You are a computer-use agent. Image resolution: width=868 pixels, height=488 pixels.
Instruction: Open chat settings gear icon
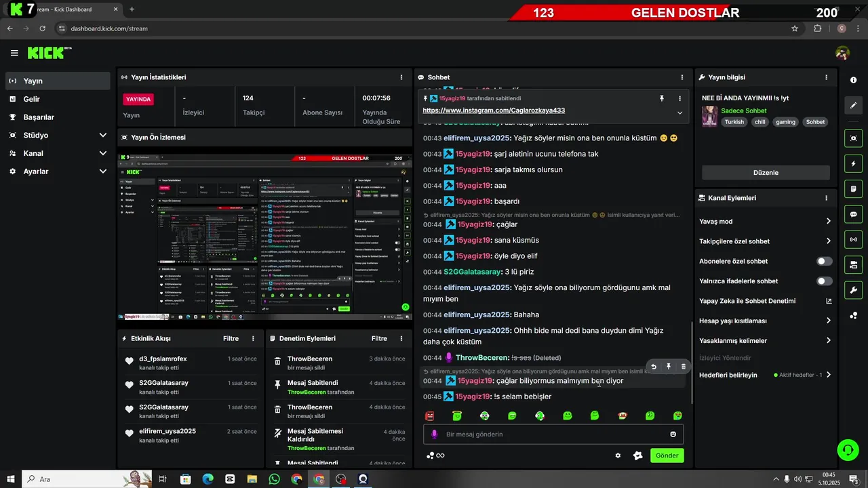click(618, 455)
